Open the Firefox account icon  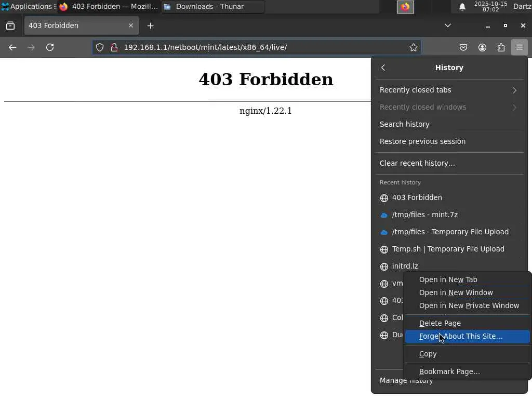(x=482, y=47)
